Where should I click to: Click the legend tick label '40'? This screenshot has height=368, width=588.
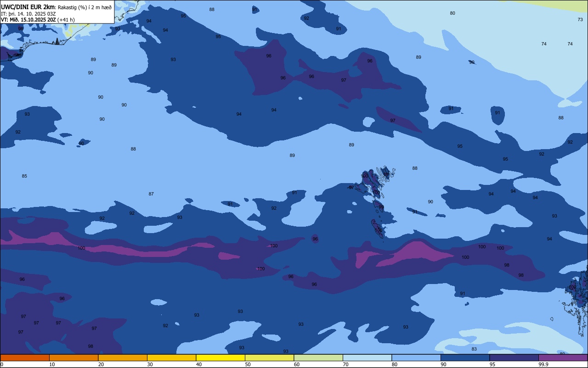coord(199,364)
